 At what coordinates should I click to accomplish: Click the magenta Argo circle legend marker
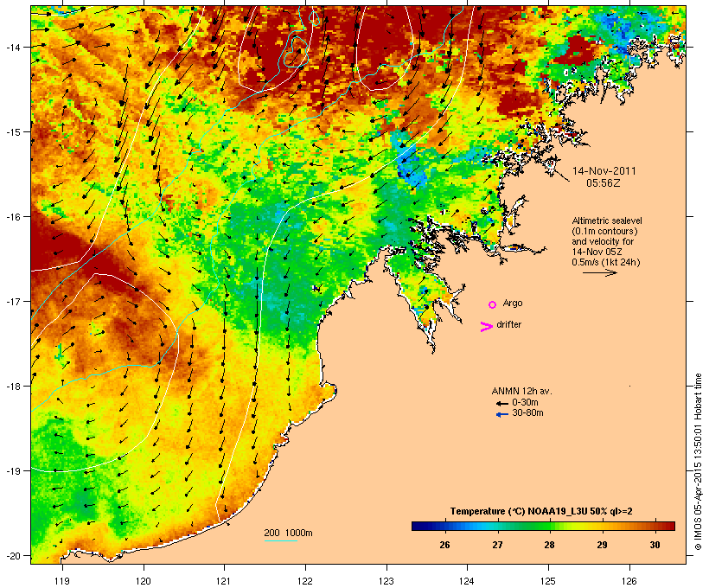[x=493, y=305]
